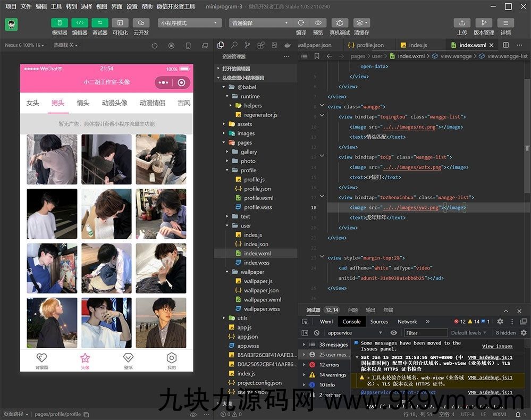This screenshot has height=420, width=531.
Task: Open the 工具 menu in menu bar
Action: pyautogui.click(x=56, y=6)
